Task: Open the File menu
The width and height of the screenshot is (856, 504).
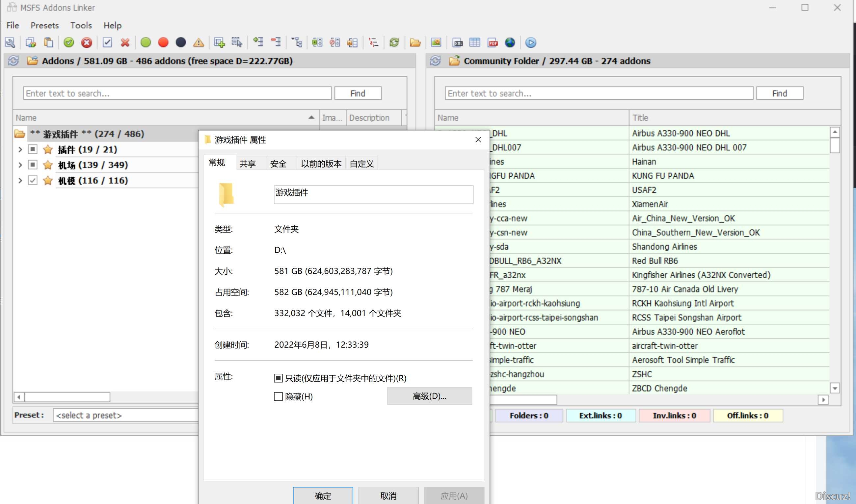Action: (x=13, y=25)
